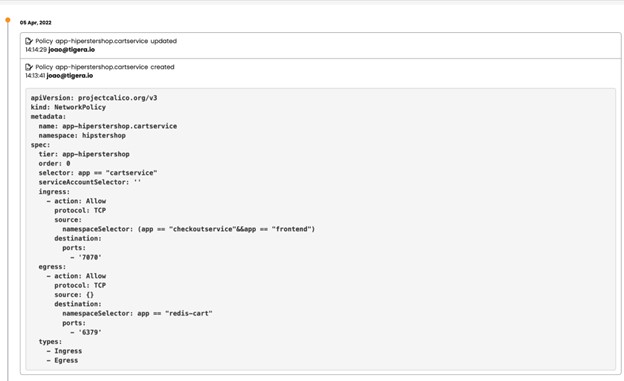Click the 'apiVersion: projectcalico.org/v3' line

click(94, 98)
